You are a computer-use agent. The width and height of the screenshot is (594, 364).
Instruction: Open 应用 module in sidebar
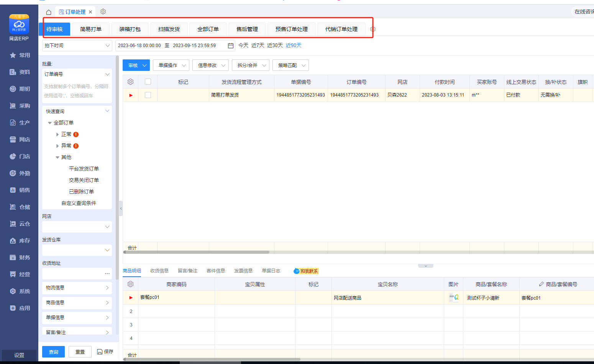click(20, 308)
